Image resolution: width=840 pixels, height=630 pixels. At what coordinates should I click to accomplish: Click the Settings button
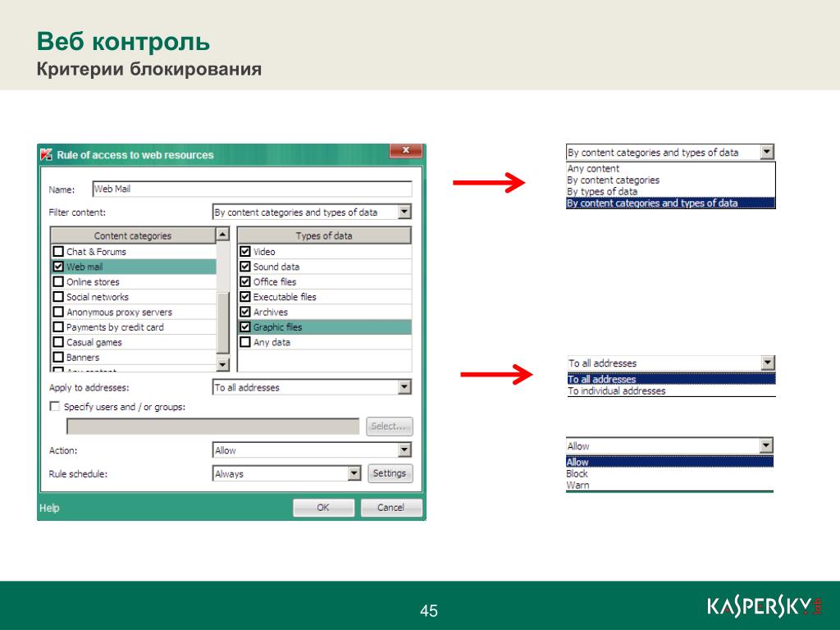pos(390,473)
